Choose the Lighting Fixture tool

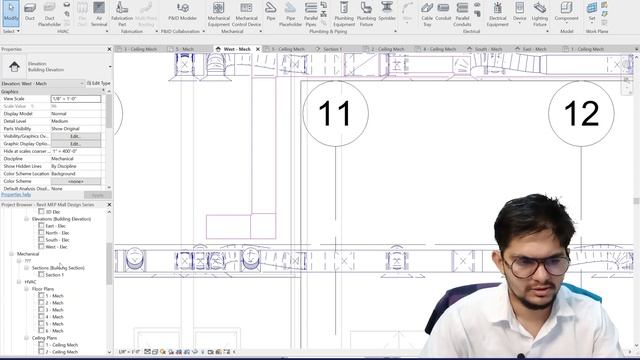540,14
